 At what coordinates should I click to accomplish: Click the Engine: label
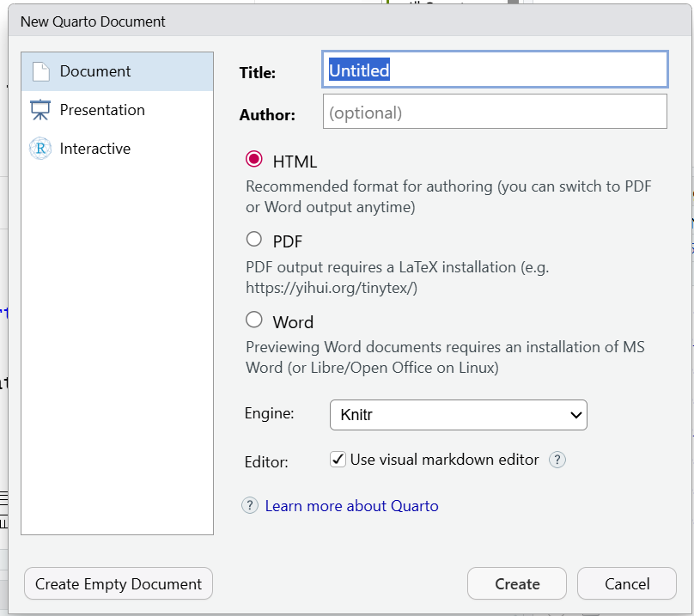(270, 413)
